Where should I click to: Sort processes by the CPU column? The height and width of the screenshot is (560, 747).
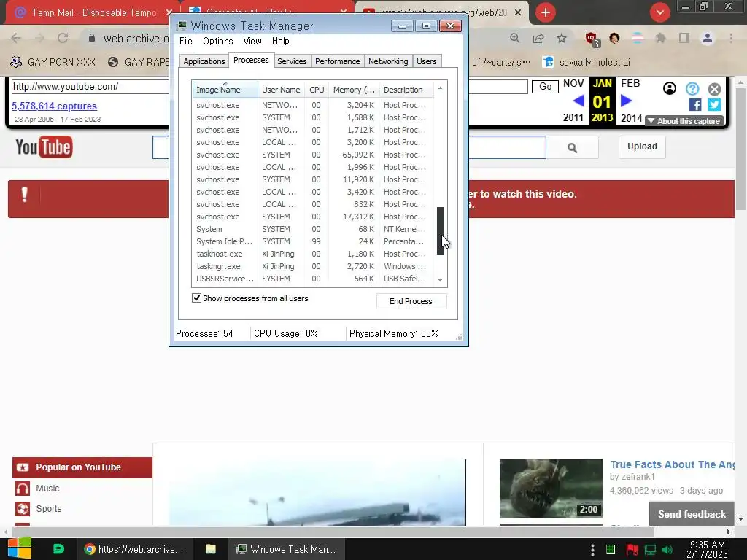click(317, 90)
